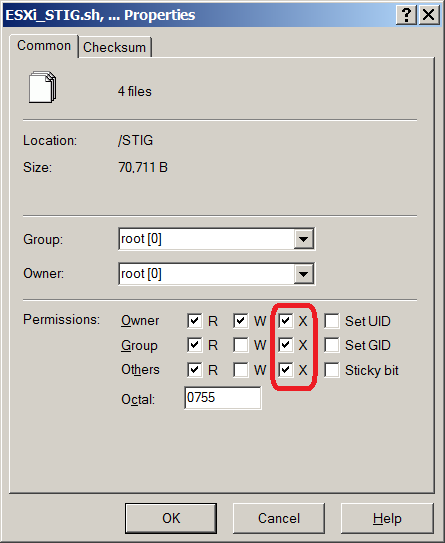Click inside the Octal input field
The image size is (445, 543).
(x=223, y=398)
